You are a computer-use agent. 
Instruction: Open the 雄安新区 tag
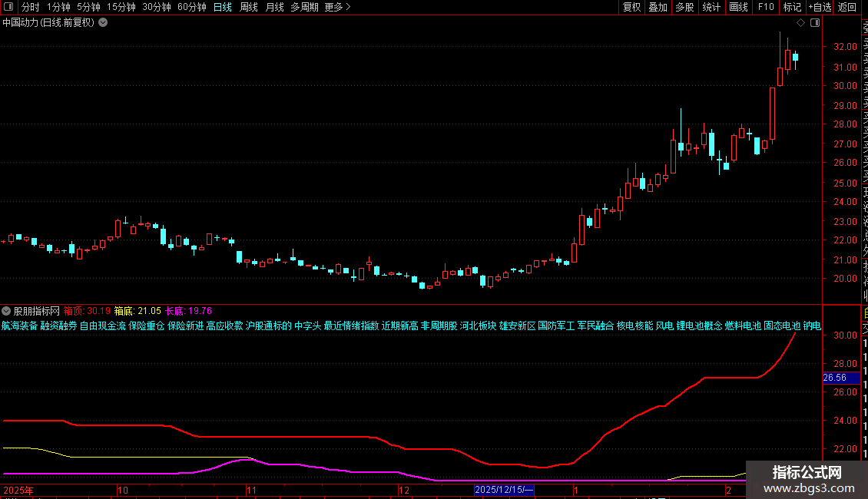[x=518, y=326]
